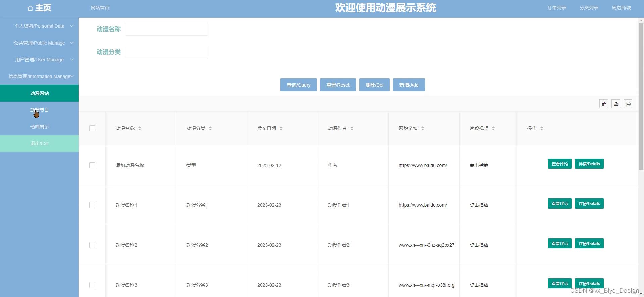This screenshot has height=297, width=644.
Task: Click the 主页 title in sidebar header
Action: (x=43, y=8)
